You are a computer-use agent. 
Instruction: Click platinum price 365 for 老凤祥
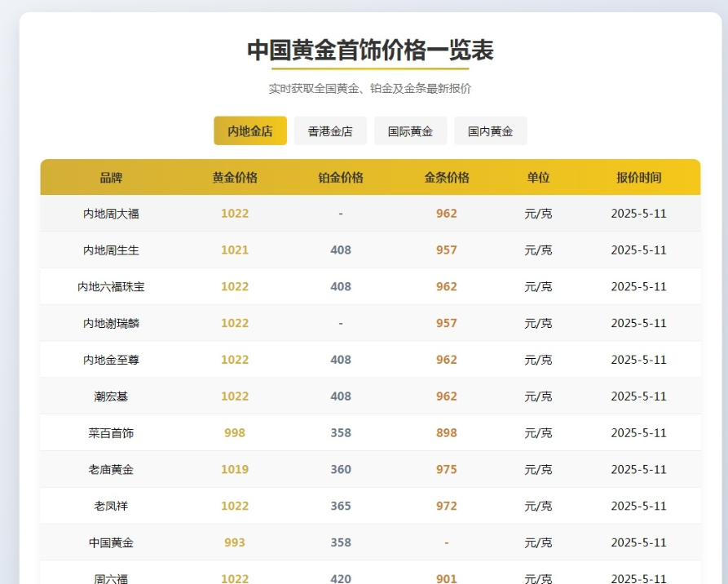click(x=341, y=506)
